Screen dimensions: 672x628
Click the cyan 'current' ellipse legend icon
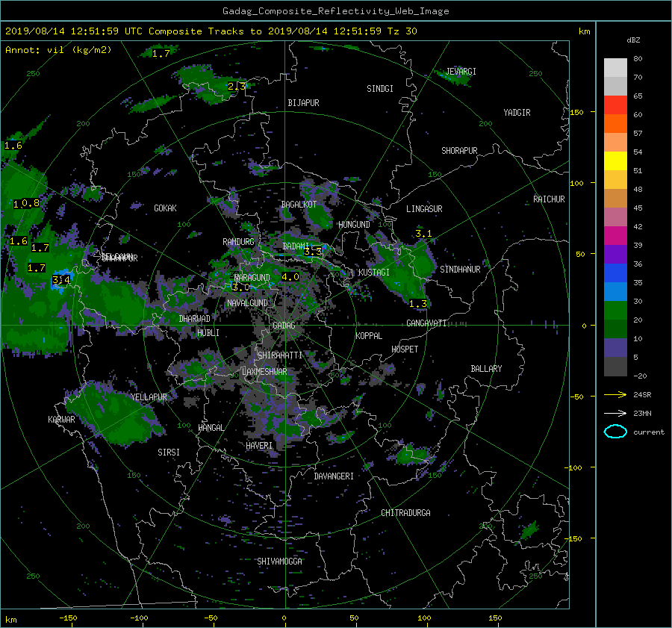tap(615, 432)
